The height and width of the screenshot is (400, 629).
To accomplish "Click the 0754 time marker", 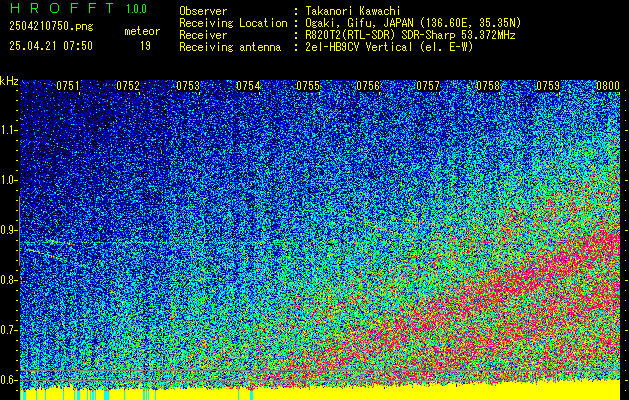I will pyautogui.click(x=248, y=86).
